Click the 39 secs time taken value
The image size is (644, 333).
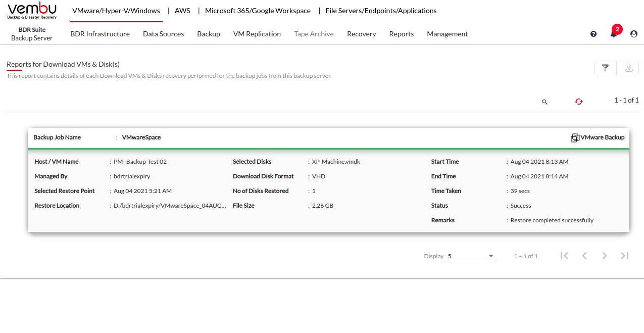click(x=520, y=191)
